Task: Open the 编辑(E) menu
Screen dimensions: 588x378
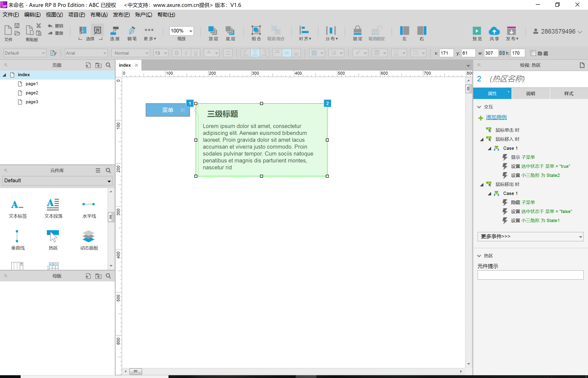Action: click(x=32, y=15)
